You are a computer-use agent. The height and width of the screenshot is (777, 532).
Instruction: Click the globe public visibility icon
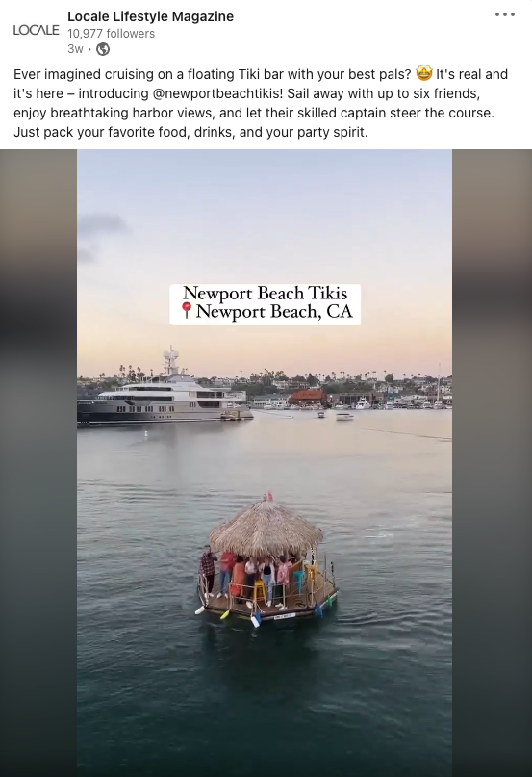click(x=103, y=49)
